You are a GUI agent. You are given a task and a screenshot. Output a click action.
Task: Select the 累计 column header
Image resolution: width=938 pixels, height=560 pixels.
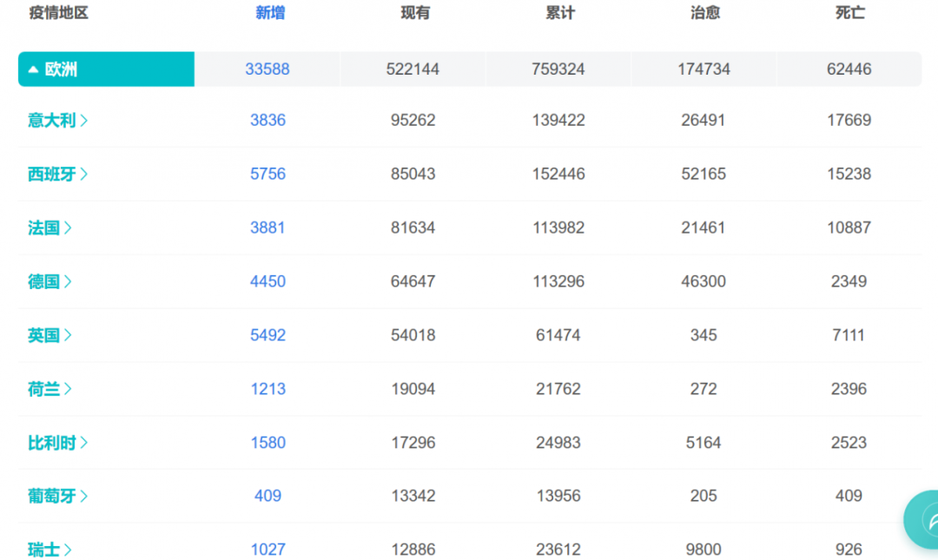[x=560, y=13]
